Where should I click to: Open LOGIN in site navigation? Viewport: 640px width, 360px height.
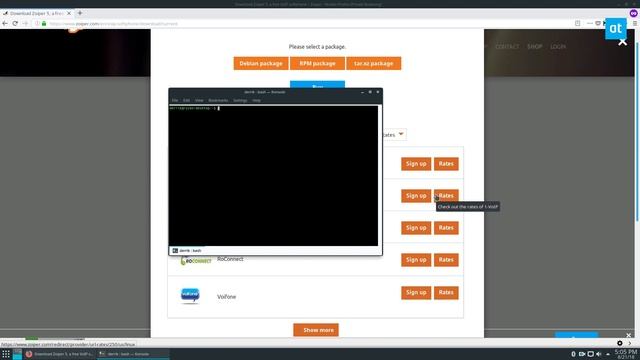(558, 47)
